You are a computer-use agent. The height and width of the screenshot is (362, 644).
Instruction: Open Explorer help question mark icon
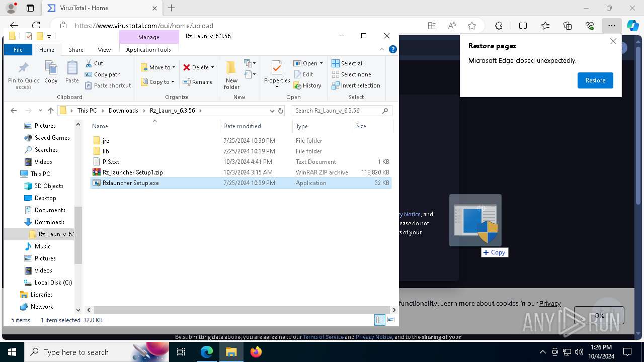click(x=393, y=49)
